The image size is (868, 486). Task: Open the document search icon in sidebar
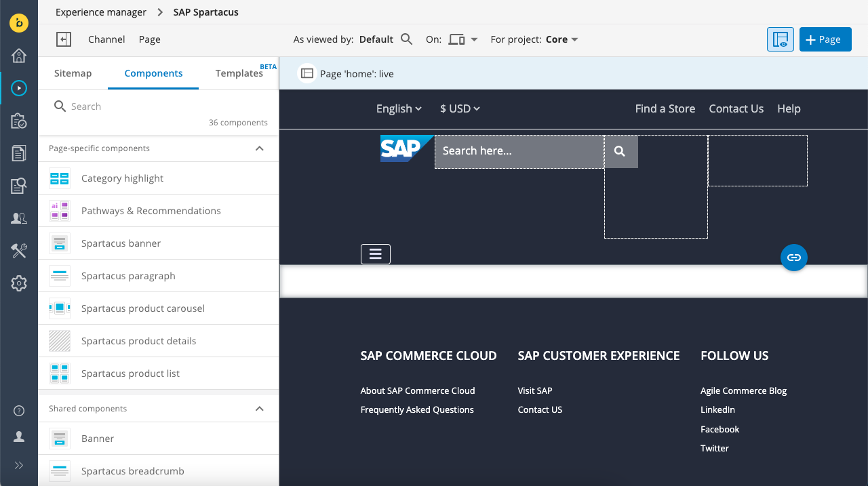coord(19,186)
